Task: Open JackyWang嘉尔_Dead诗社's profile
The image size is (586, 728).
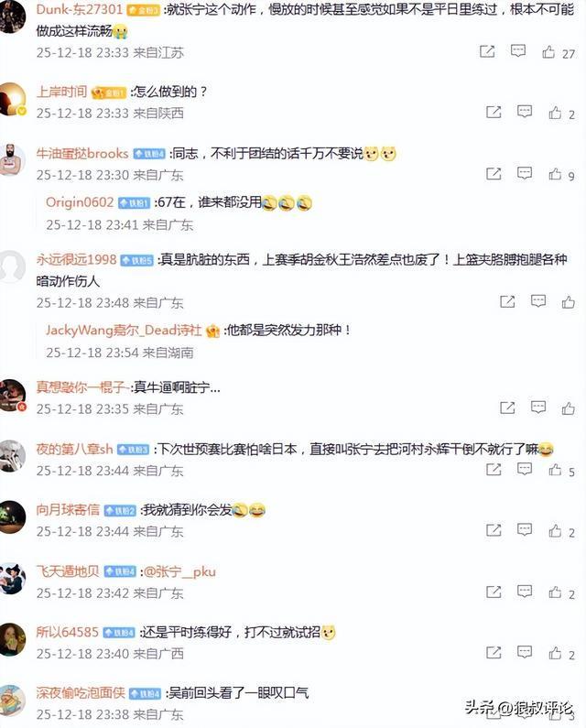Action: click(x=124, y=330)
